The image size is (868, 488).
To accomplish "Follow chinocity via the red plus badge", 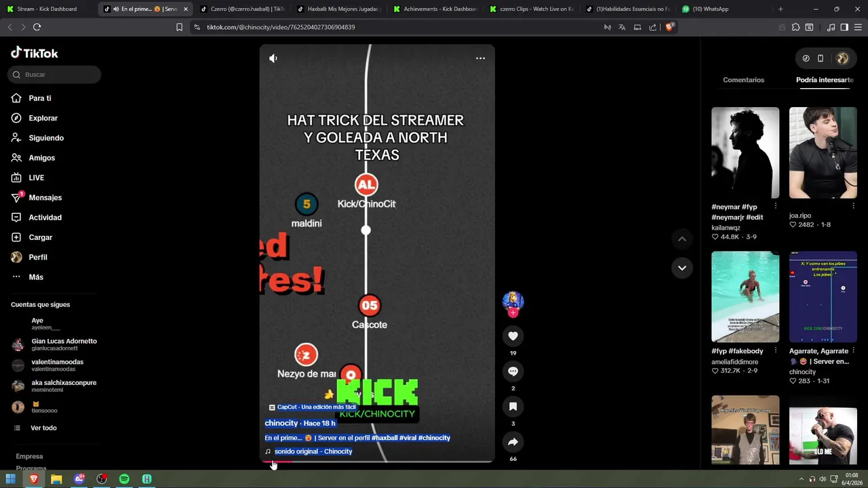I will [x=513, y=313].
